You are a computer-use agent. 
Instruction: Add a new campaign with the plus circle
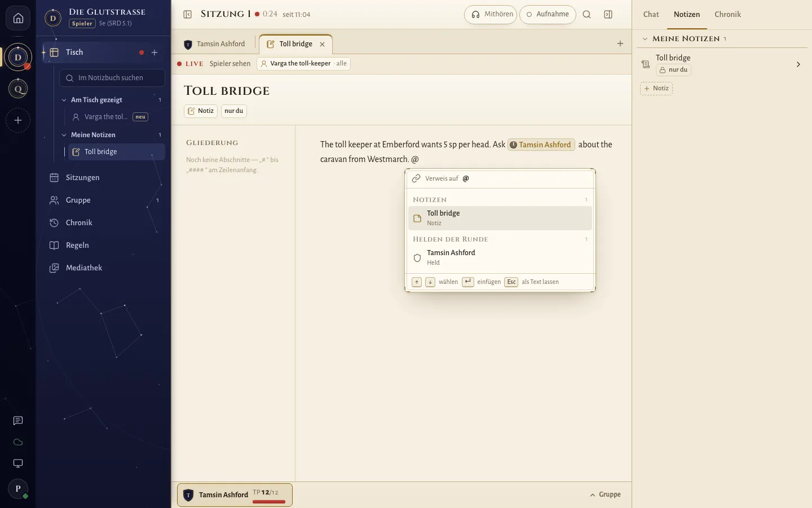[x=18, y=120]
